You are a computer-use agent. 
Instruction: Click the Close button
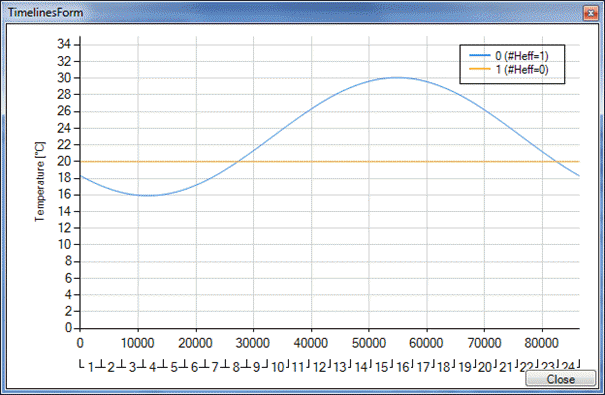pos(560,379)
